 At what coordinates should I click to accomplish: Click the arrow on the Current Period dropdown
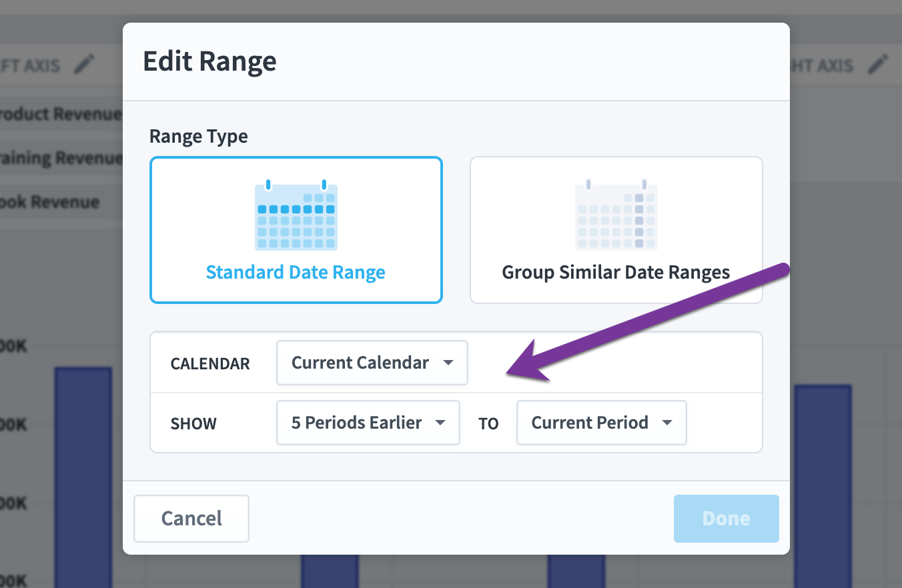[667, 423]
